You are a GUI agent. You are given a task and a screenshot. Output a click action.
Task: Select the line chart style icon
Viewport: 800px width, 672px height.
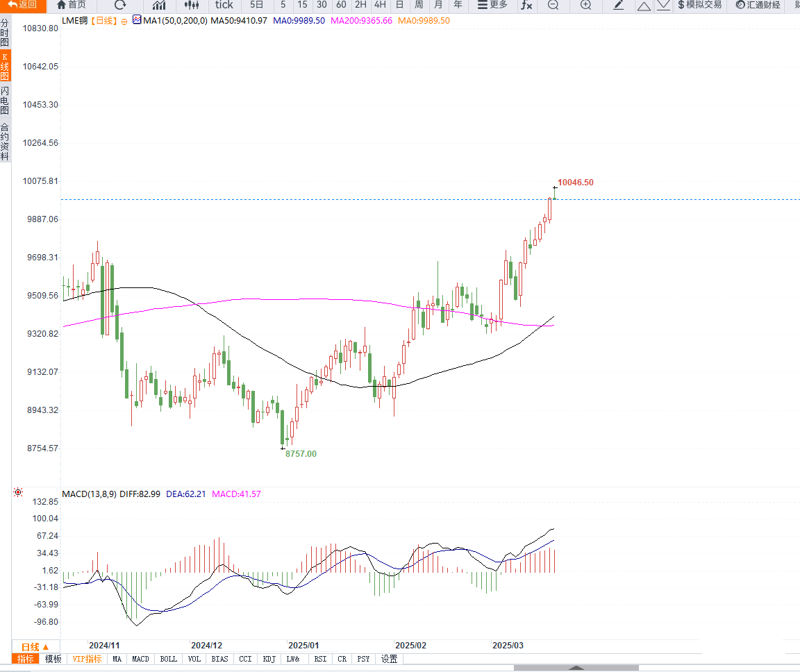159,5
